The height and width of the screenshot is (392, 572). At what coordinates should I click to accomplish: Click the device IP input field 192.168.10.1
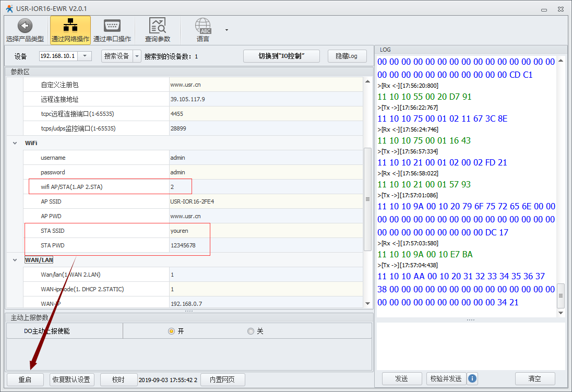(58, 56)
